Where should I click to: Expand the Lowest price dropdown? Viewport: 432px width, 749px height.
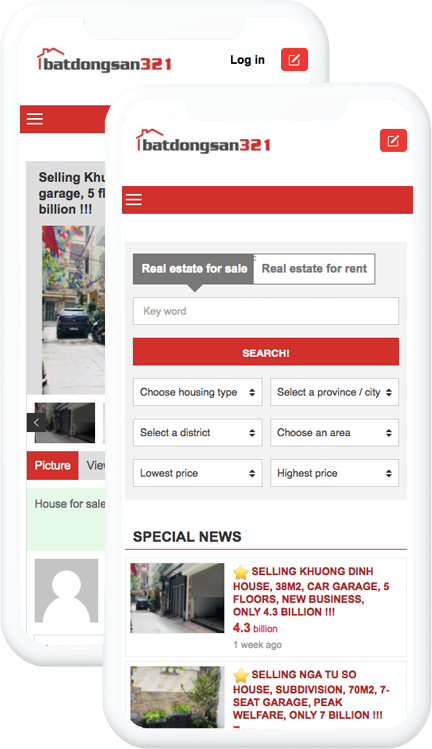198,473
